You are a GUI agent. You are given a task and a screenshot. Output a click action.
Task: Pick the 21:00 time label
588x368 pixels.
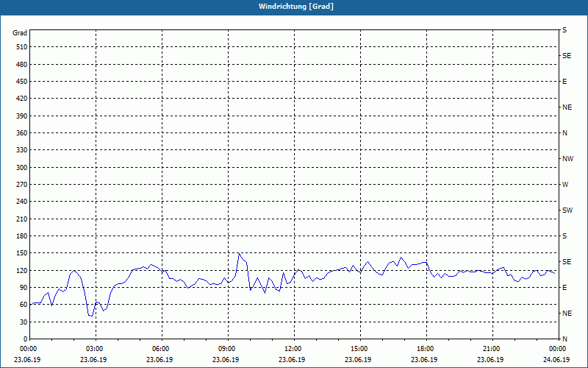[492, 349]
